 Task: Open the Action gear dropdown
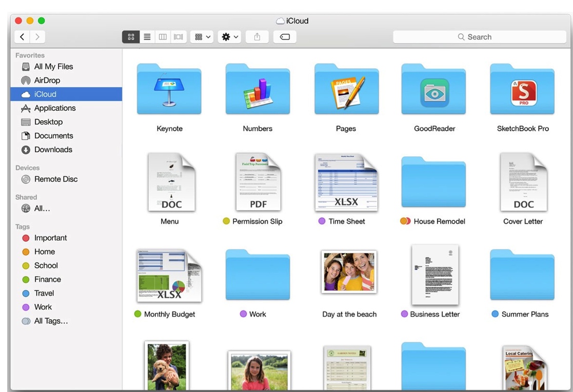click(229, 37)
